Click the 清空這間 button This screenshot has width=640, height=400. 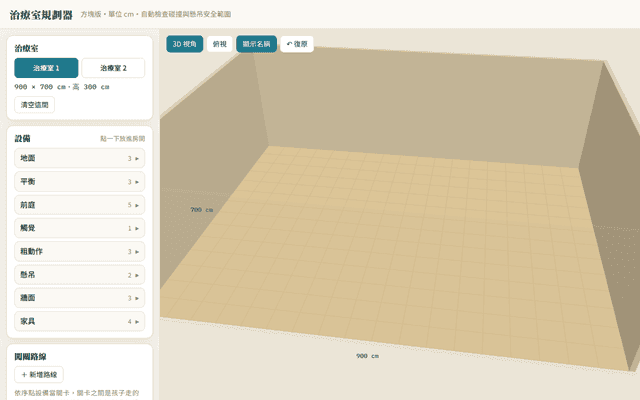pyautogui.click(x=34, y=105)
